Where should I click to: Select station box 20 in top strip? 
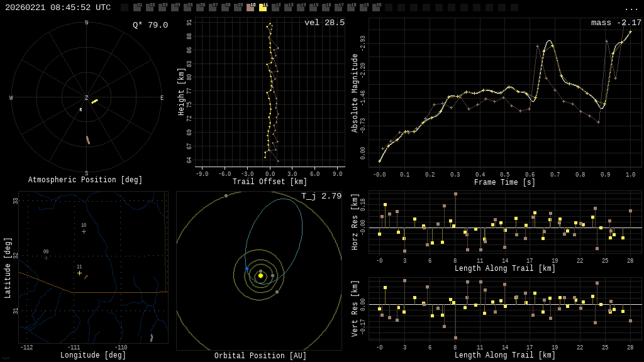pos(376,8)
